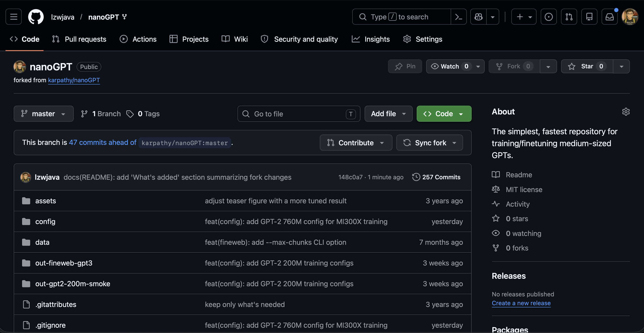Image resolution: width=644 pixels, height=333 pixels.
Task: Open the config folder
Action: coord(45,221)
